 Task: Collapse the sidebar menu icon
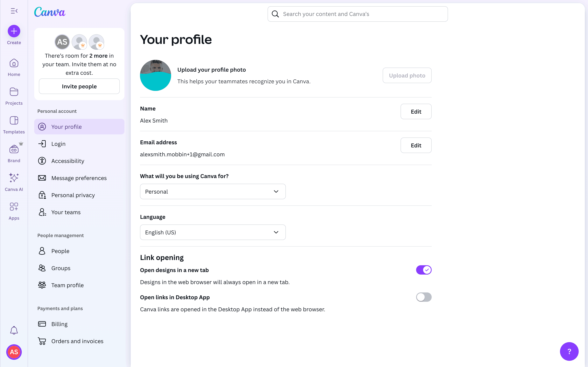pyautogui.click(x=14, y=11)
